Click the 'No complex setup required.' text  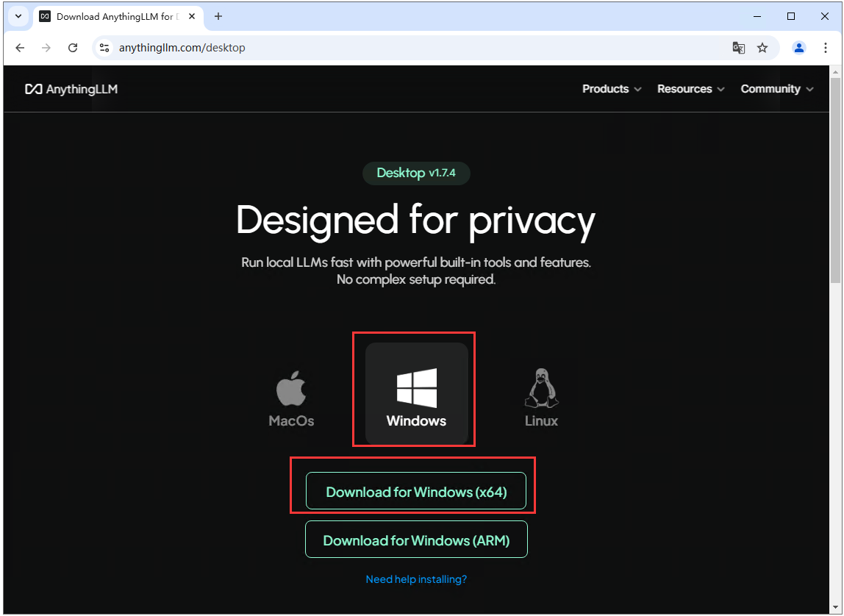click(x=416, y=279)
